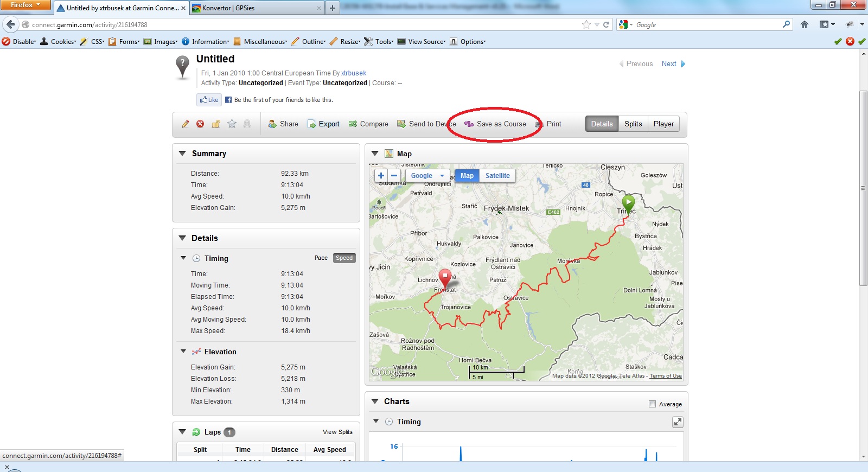Open the Player view tab
Viewport: 868px width, 472px height.
tap(663, 124)
